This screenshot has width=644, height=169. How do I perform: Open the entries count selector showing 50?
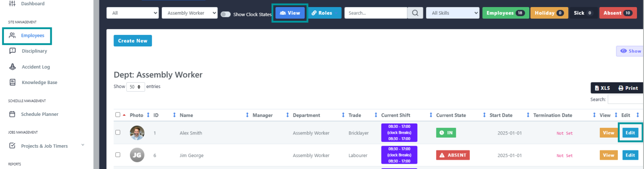(136, 87)
